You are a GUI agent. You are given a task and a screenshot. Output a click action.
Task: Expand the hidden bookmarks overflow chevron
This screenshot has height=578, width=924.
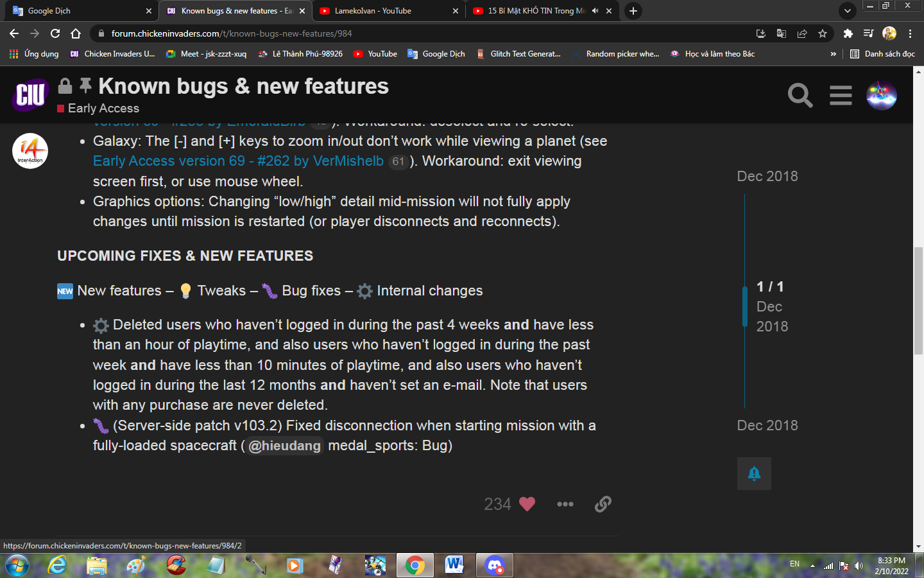click(833, 54)
